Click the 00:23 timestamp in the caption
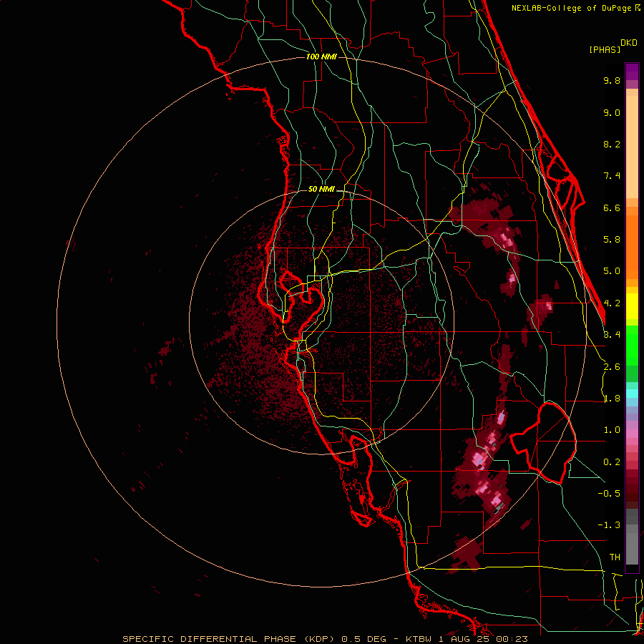 coord(511,639)
